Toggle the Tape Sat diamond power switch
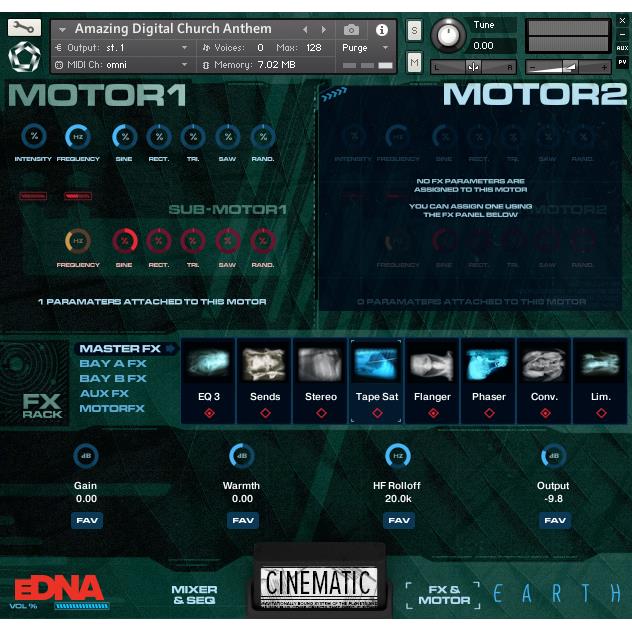This screenshot has width=632, height=632. point(377,413)
